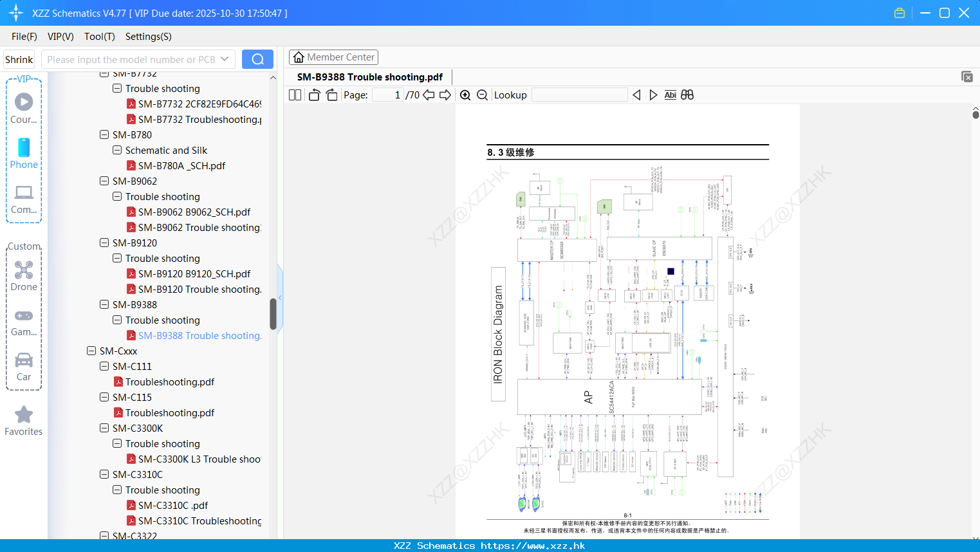The height and width of the screenshot is (552, 980).
Task: Collapse the SM-C3310C tree node
Action: [104, 474]
